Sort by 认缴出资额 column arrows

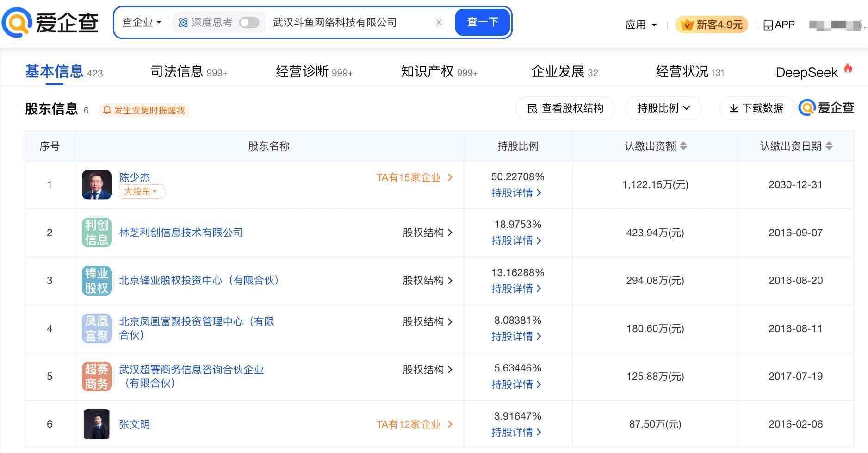click(x=683, y=146)
